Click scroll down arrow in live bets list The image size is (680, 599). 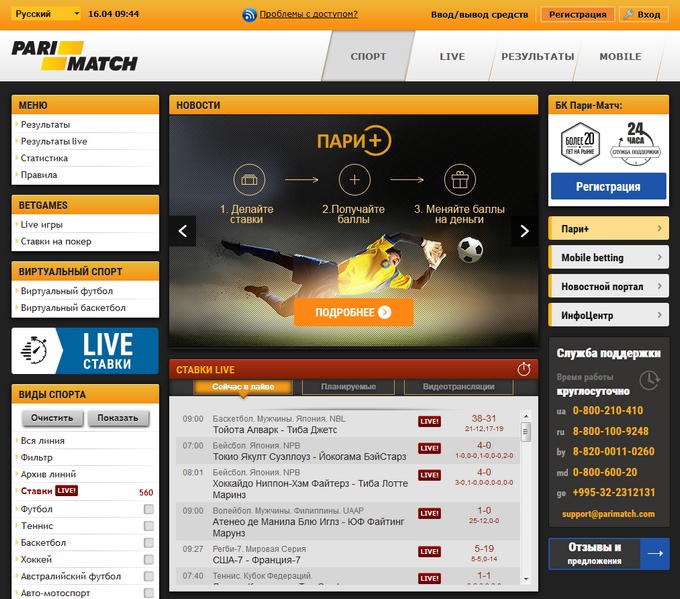526,579
